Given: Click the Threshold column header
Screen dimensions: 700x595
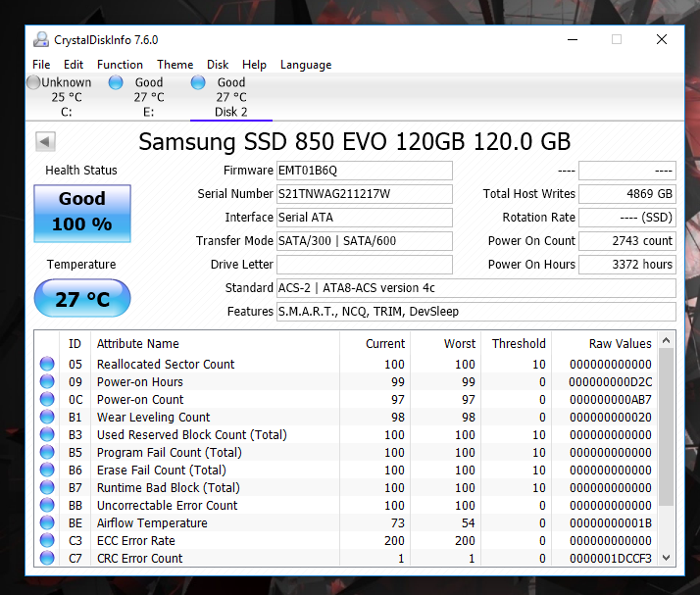Looking at the screenshot, I should click(516, 344).
